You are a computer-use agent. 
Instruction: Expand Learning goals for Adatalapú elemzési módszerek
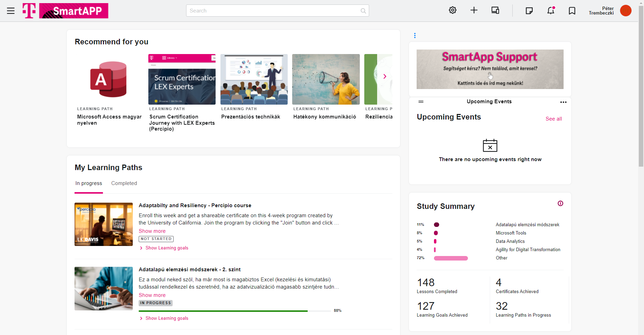click(164, 318)
